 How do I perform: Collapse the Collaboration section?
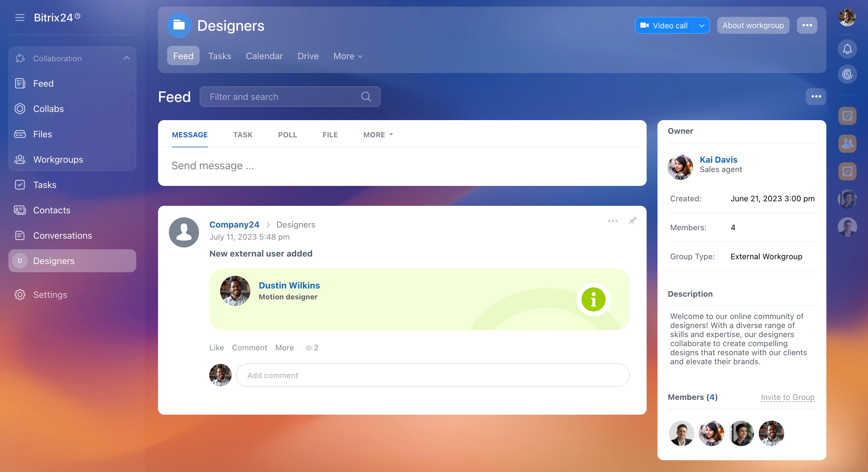(x=126, y=58)
